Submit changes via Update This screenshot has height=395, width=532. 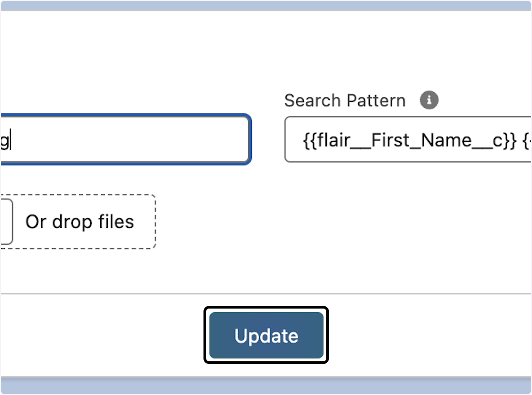click(266, 335)
